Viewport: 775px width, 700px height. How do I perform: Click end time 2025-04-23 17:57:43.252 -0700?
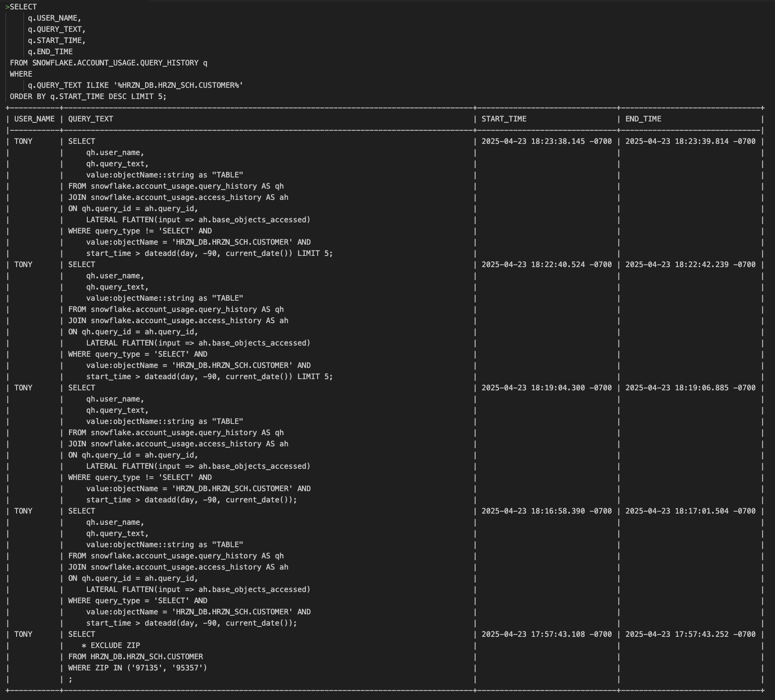[x=690, y=634]
